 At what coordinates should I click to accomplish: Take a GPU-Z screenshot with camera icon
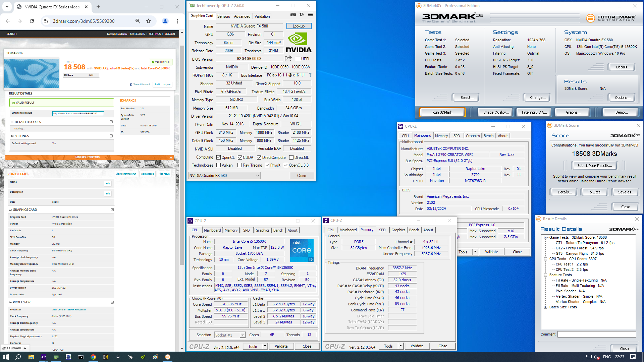293,14
